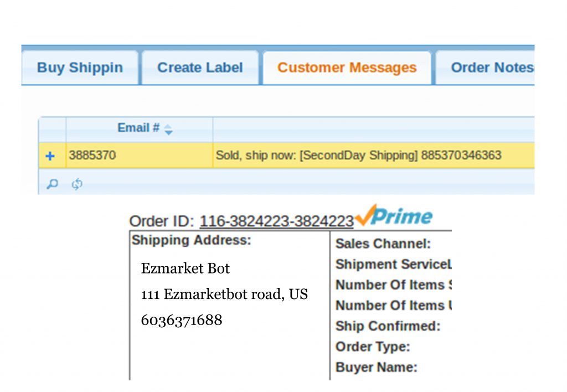The height and width of the screenshot is (392, 567).
Task: Open the Buy Shipping tab
Action: tap(80, 68)
